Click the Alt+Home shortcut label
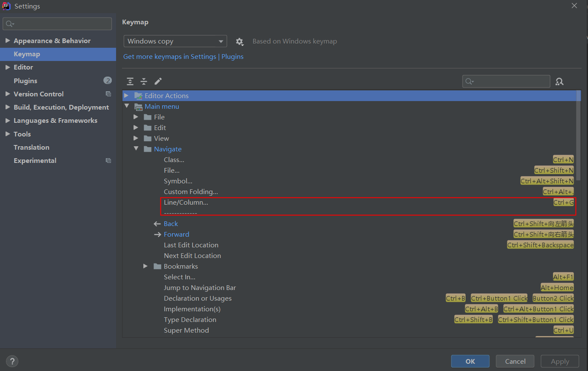The height and width of the screenshot is (371, 588). click(557, 287)
